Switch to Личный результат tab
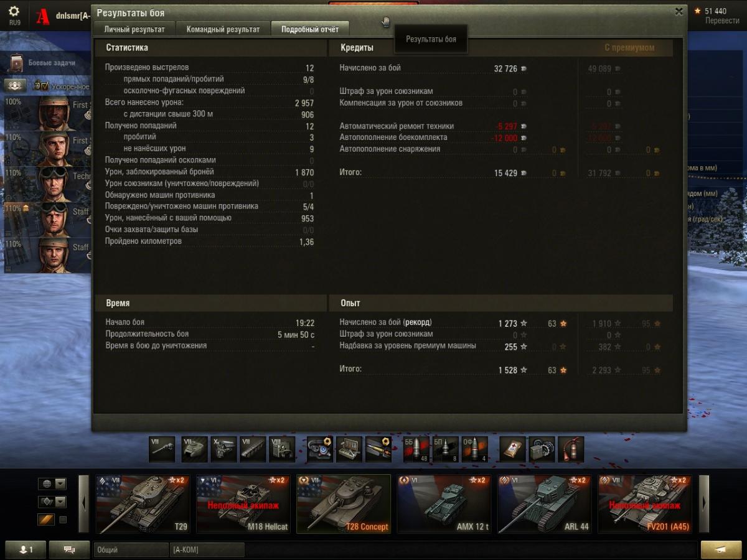 point(134,29)
